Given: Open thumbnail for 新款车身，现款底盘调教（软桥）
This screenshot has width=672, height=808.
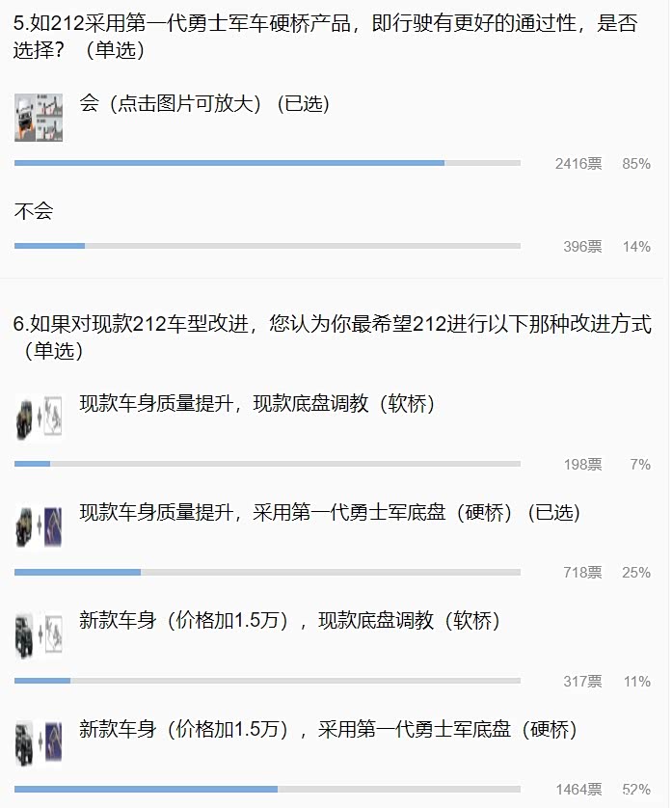Looking at the screenshot, I should coord(39,634).
